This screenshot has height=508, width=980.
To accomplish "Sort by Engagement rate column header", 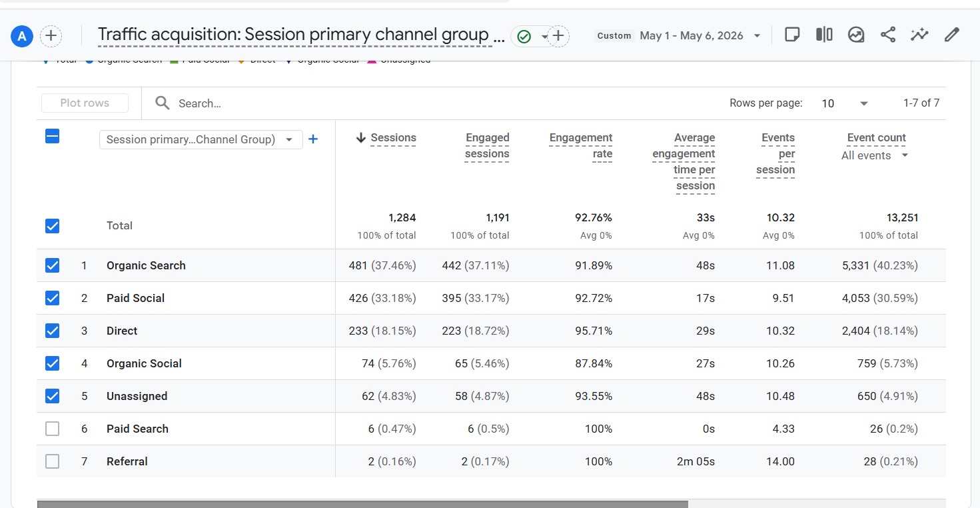I will click(x=580, y=145).
